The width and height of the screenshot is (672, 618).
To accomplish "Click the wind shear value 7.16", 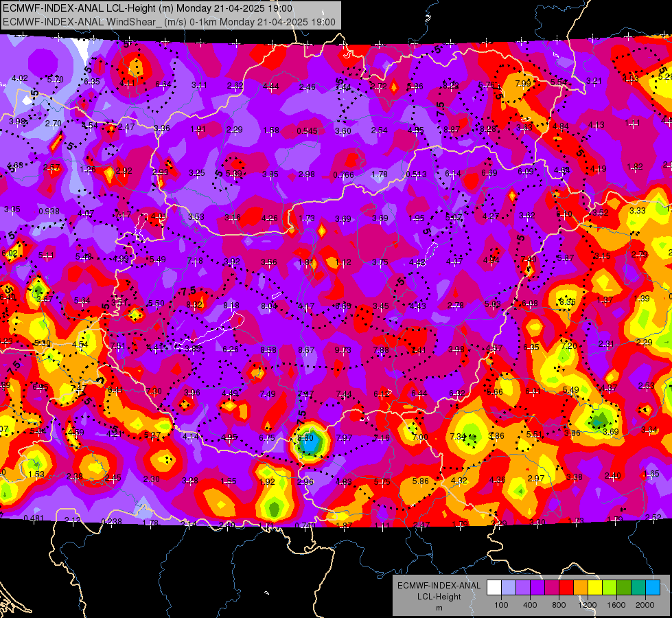I will coord(382,438).
